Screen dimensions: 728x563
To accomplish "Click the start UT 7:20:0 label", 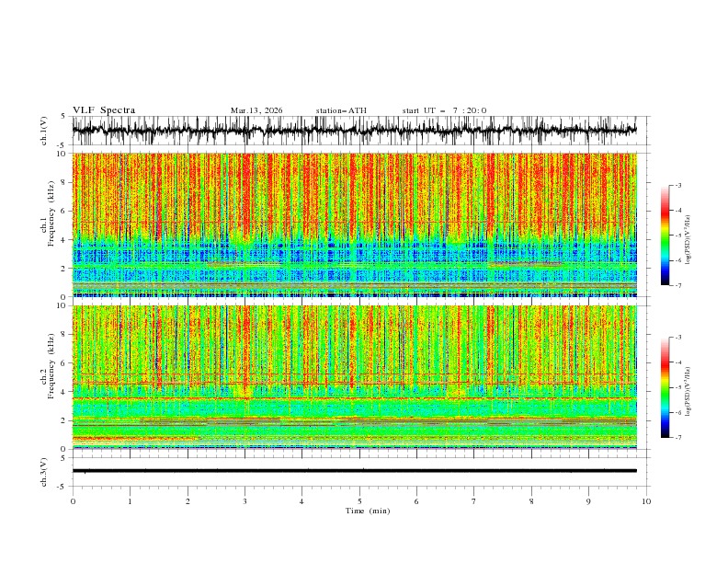I will click(x=444, y=110).
